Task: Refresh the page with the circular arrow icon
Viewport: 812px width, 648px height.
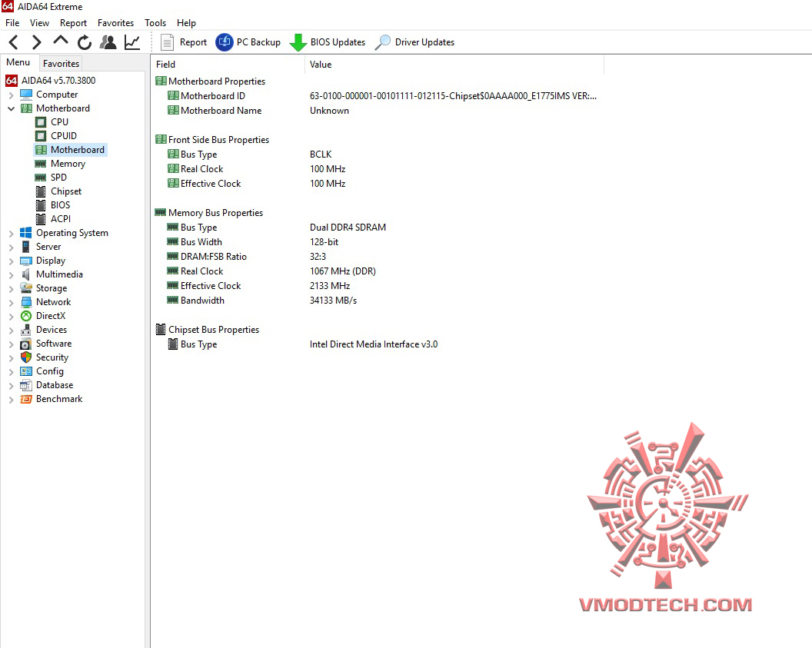Action: tap(85, 42)
